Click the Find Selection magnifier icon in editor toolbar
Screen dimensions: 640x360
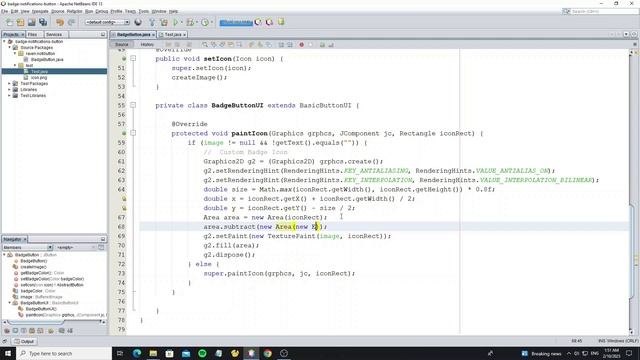[x=205, y=44]
